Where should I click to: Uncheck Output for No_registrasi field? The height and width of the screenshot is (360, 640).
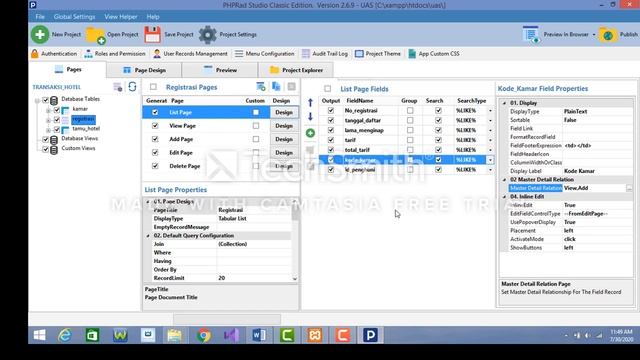(x=331, y=110)
